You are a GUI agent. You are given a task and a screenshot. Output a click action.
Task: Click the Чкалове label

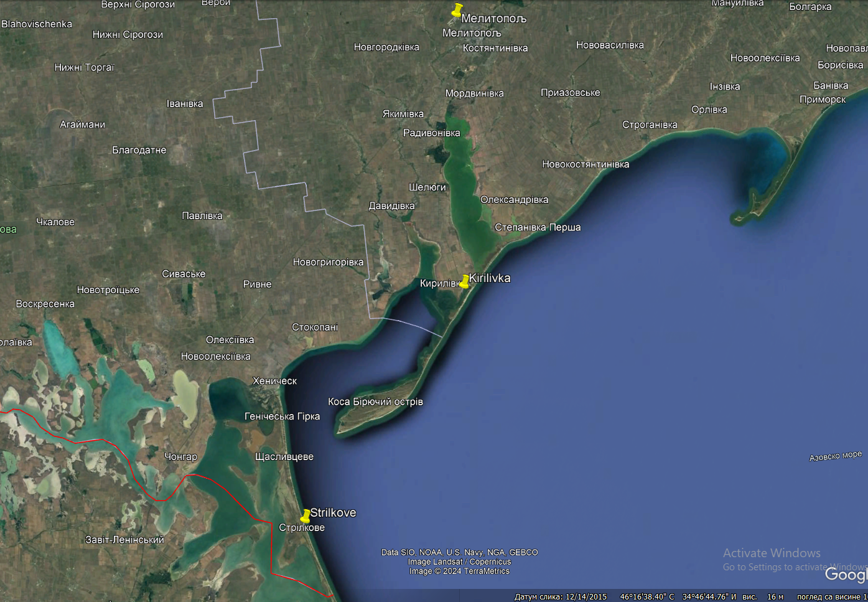(55, 222)
